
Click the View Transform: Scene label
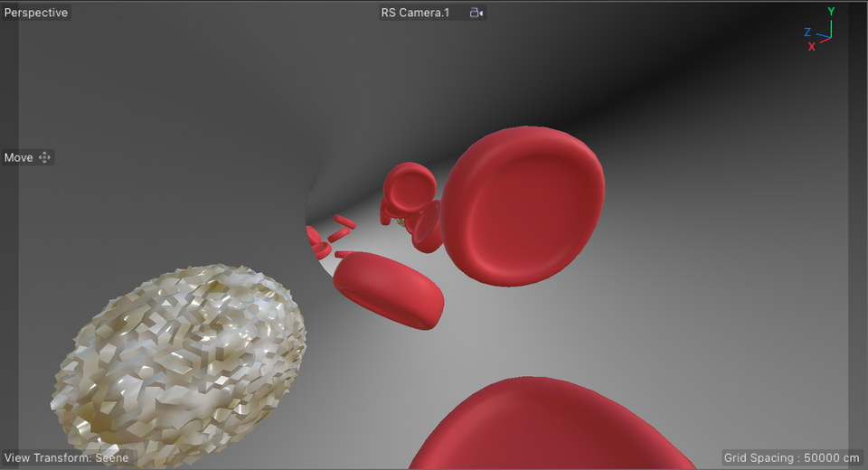(x=66, y=458)
